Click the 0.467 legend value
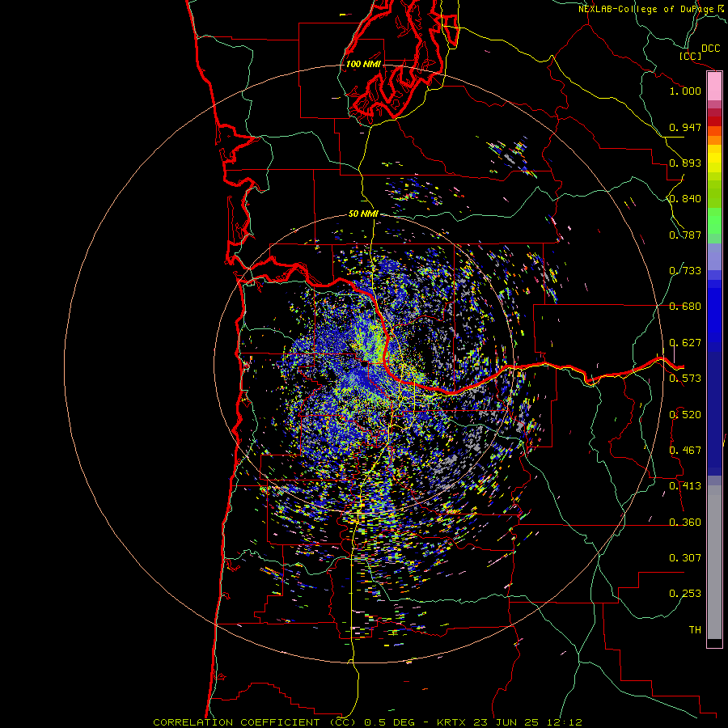 (685, 451)
